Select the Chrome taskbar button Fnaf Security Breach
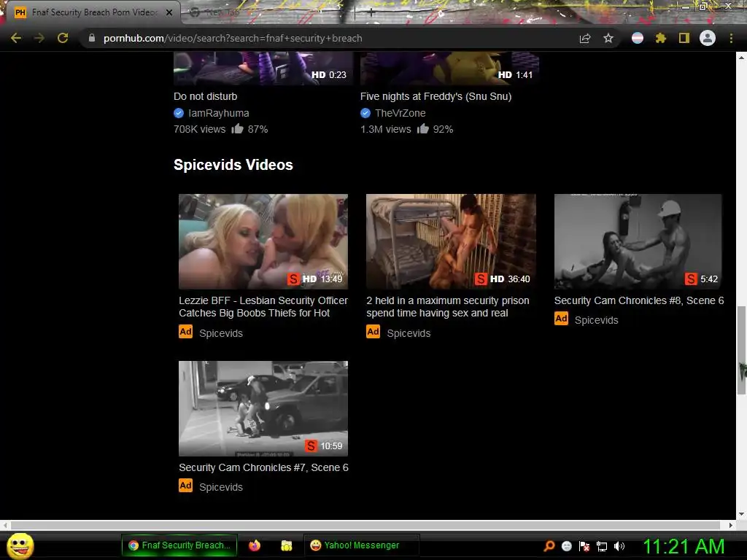747x560 pixels. click(x=179, y=545)
